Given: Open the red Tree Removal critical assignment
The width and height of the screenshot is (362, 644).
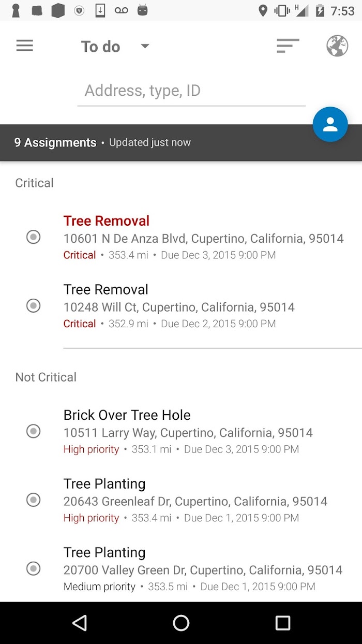Looking at the screenshot, I should pyautogui.click(x=203, y=237).
